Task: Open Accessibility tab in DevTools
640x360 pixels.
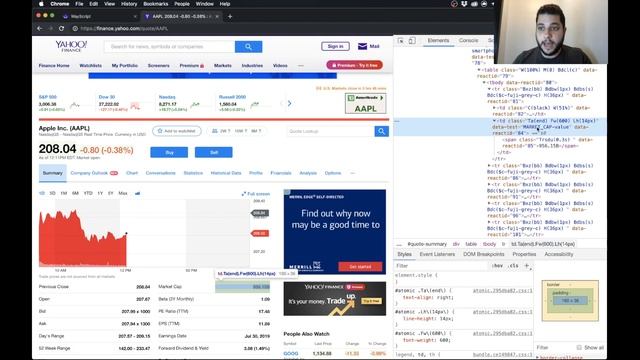Action: 558,254
